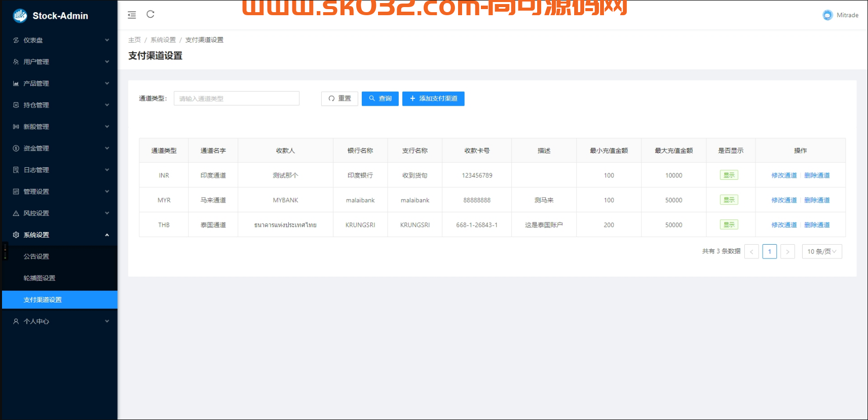
Task: Click the 显示 tag in MYR row
Action: click(729, 200)
